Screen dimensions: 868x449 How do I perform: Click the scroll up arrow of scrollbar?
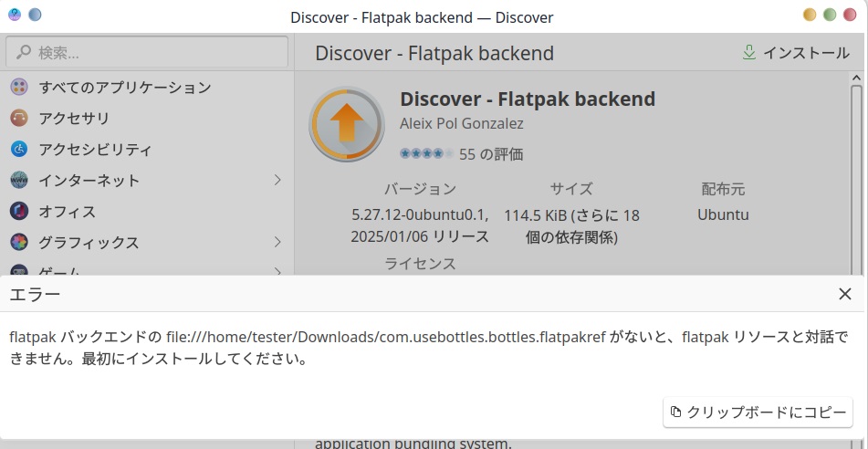856,79
